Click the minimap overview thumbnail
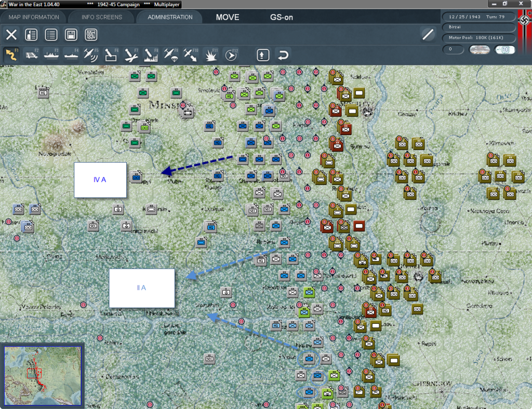The height and width of the screenshot is (409, 532). click(43, 375)
